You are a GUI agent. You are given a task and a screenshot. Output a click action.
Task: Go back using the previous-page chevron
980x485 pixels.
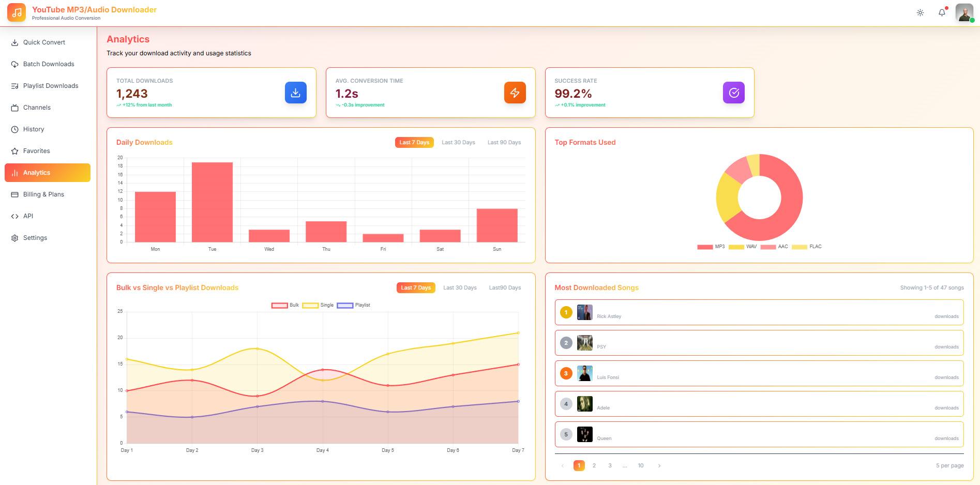pyautogui.click(x=563, y=465)
